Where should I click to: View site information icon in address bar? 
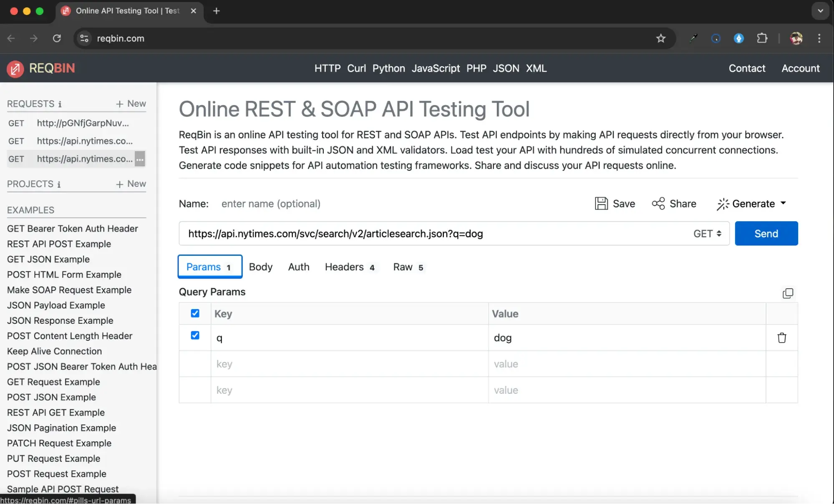click(84, 38)
